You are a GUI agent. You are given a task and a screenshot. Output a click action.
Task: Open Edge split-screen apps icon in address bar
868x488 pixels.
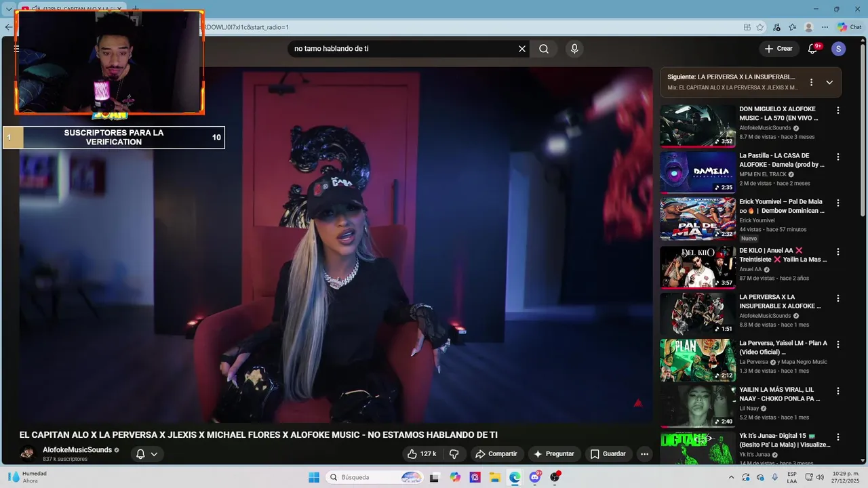point(747,27)
